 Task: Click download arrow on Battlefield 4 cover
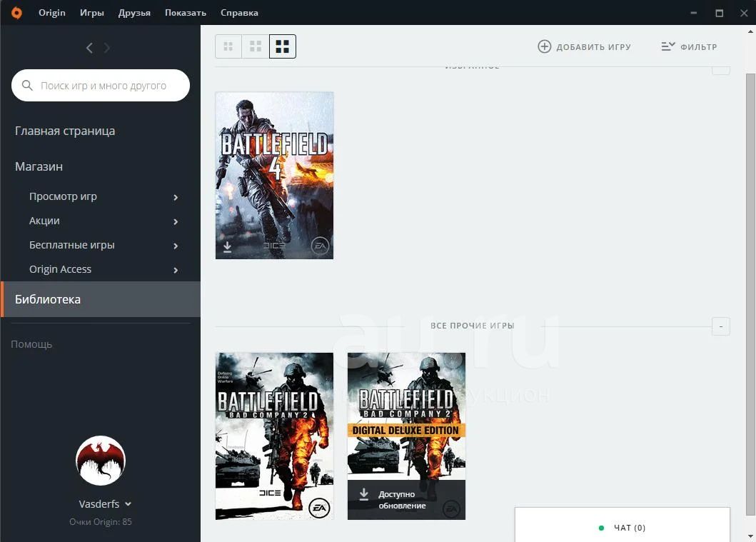pos(227,246)
